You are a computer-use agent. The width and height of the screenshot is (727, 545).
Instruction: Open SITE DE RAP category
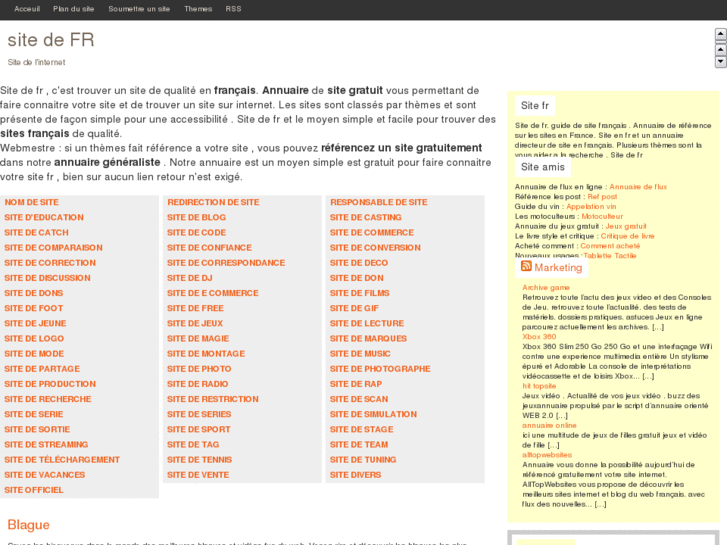[356, 384]
